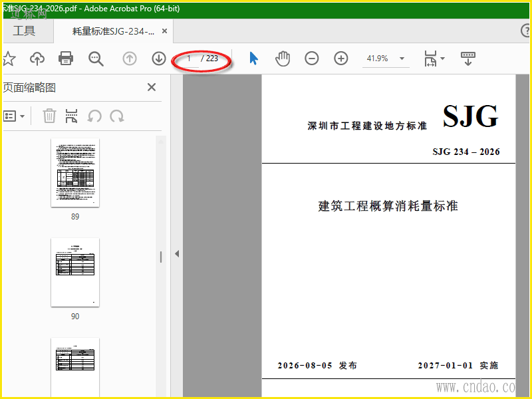The height and width of the screenshot is (399, 532).
Task: Activate the hand pan tool
Action: (283, 59)
